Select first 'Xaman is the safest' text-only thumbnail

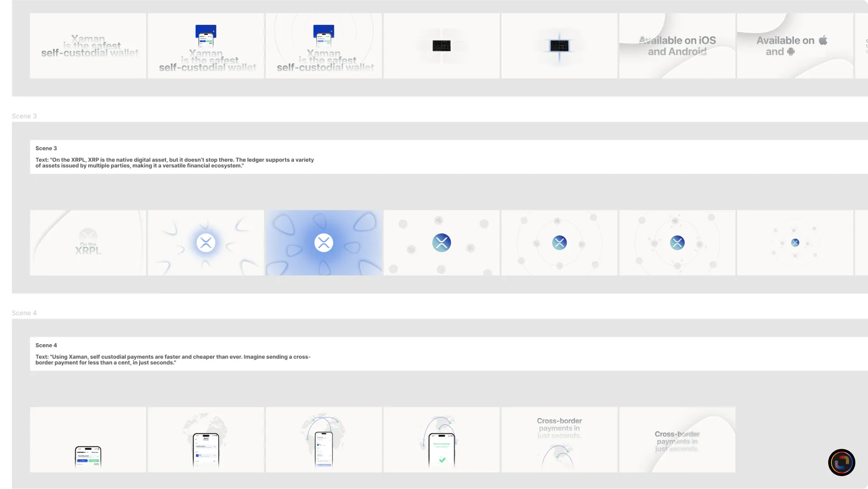pyautogui.click(x=88, y=46)
